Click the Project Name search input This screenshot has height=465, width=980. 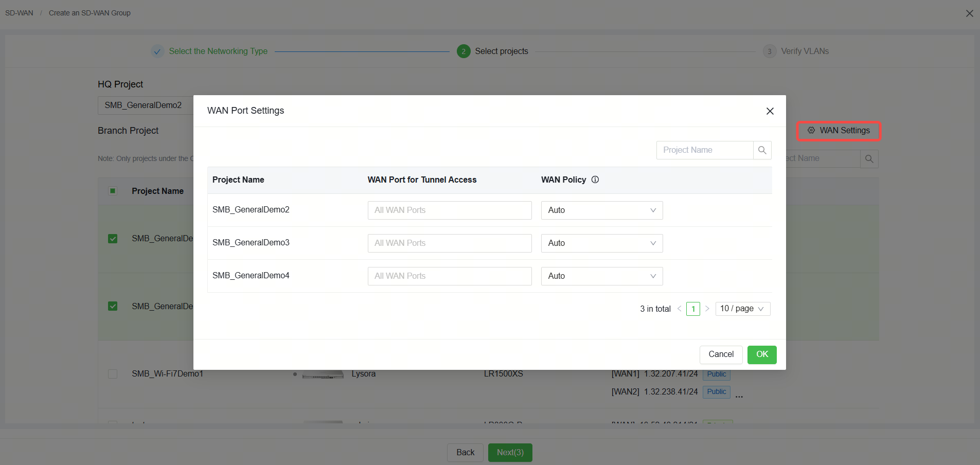[705, 150]
